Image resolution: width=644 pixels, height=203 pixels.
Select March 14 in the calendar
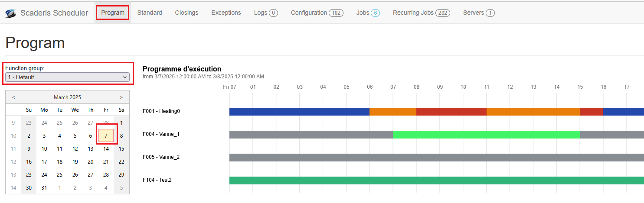[x=106, y=149]
